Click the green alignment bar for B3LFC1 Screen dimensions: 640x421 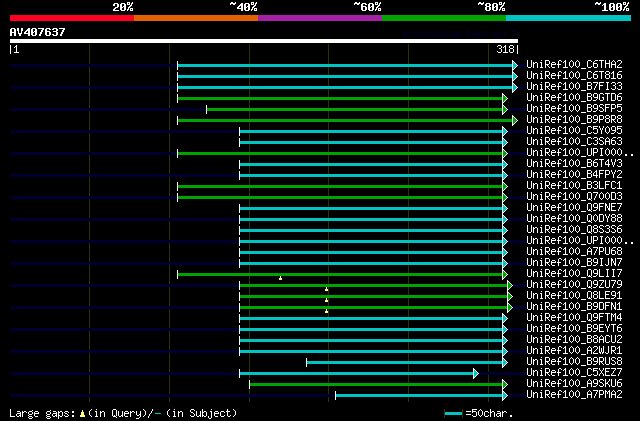340,187
